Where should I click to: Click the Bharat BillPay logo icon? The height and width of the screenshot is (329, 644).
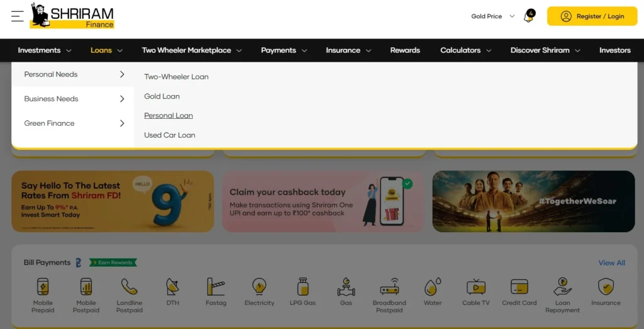[x=79, y=262]
